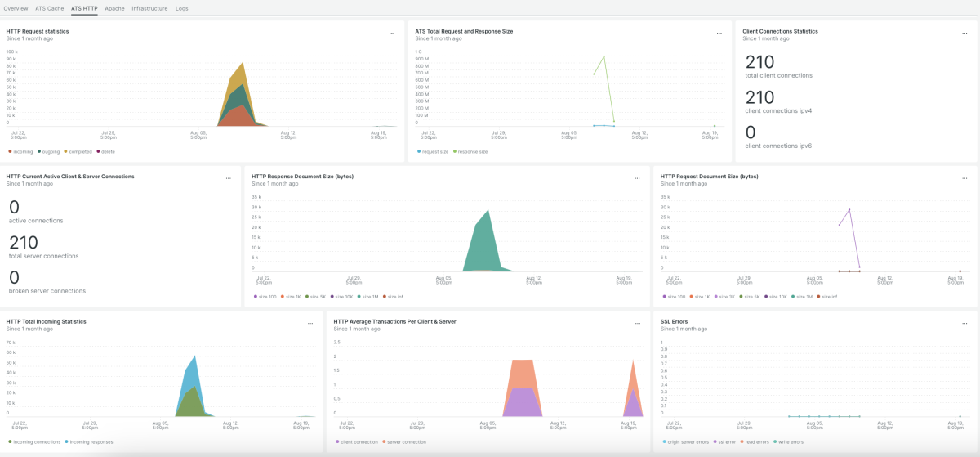Open ellipsis menu on HTTP Average Transactions chart

pyautogui.click(x=637, y=324)
